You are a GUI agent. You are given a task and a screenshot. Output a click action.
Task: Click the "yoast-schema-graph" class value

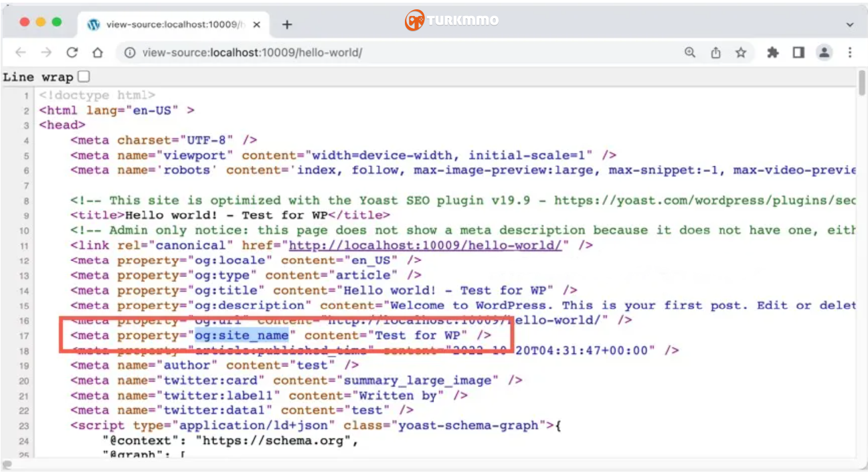point(468,425)
